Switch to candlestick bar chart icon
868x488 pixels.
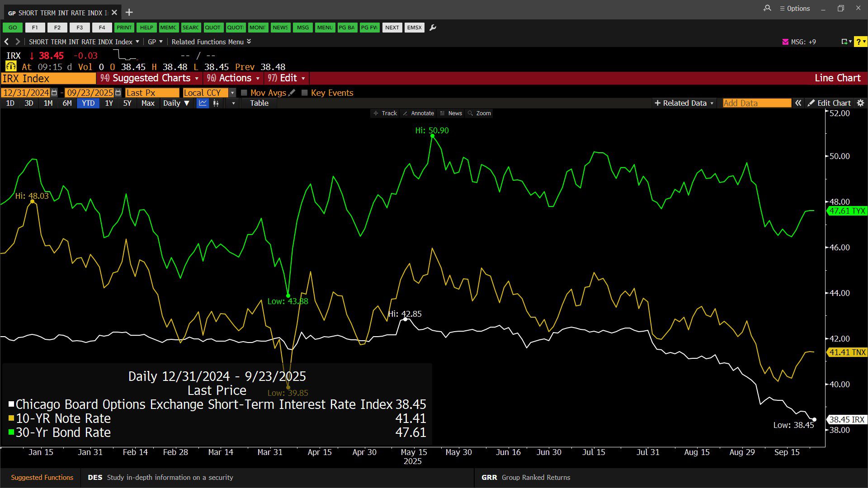tap(216, 103)
